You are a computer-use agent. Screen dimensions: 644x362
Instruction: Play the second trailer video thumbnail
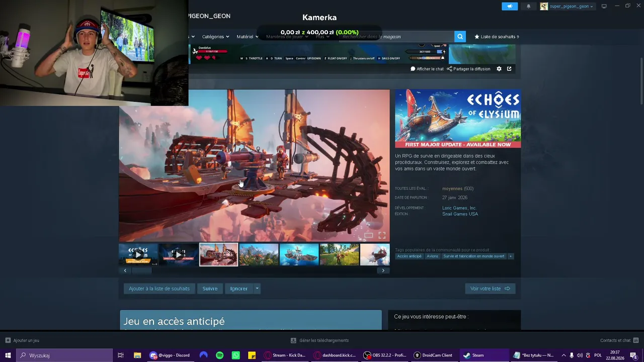179,254
